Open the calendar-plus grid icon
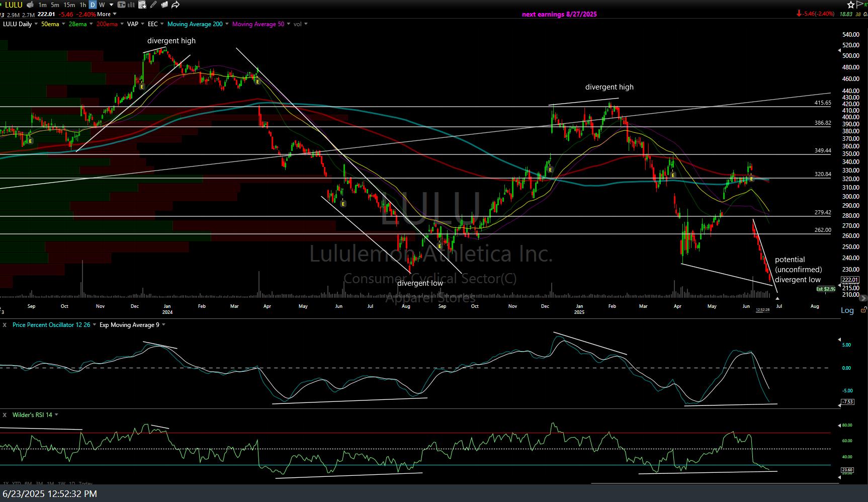This screenshot has width=868, height=502. (142, 5)
